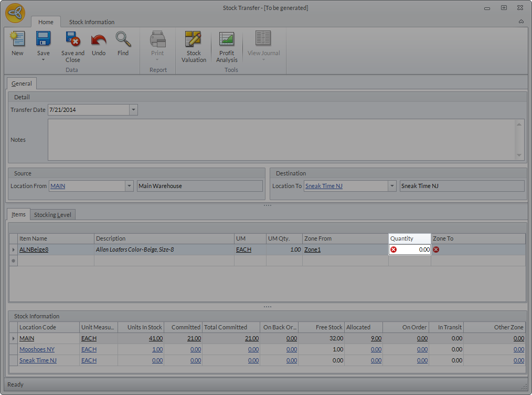Click the Save floppy disk icon

coord(43,40)
